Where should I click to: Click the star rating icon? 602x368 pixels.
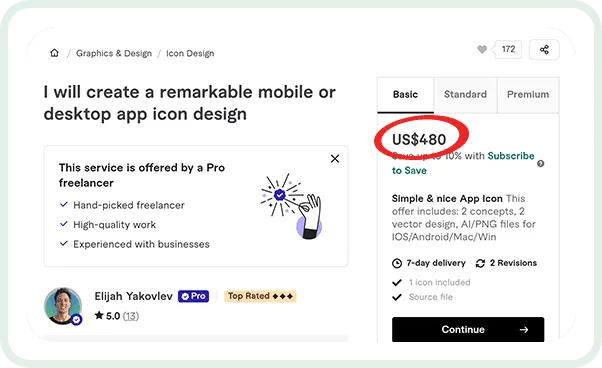[x=99, y=315]
